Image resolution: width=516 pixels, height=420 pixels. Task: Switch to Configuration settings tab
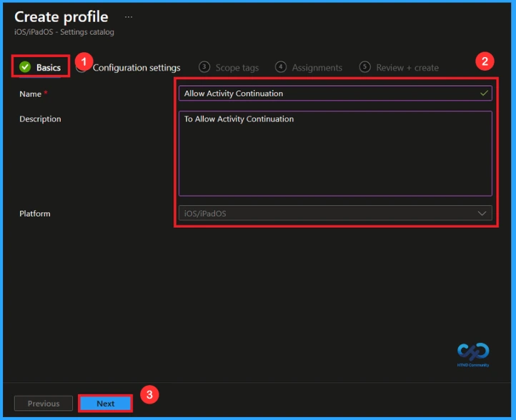pyautogui.click(x=137, y=68)
